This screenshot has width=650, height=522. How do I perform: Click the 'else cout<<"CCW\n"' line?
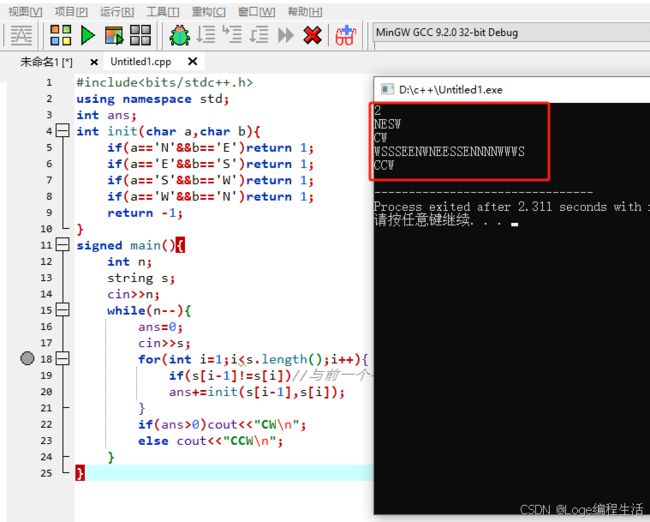click(211, 440)
